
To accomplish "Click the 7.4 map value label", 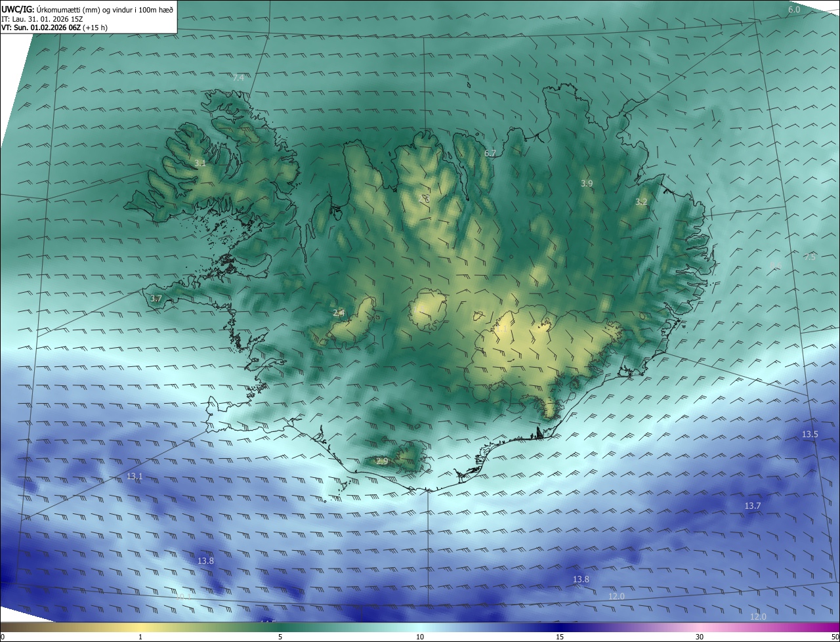I will 238,77.
